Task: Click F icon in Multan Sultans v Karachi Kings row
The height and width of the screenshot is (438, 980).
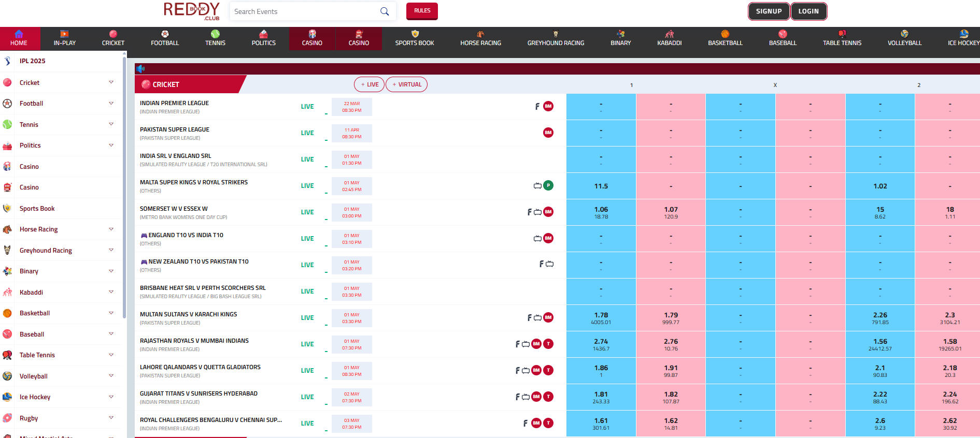Action: 530,318
